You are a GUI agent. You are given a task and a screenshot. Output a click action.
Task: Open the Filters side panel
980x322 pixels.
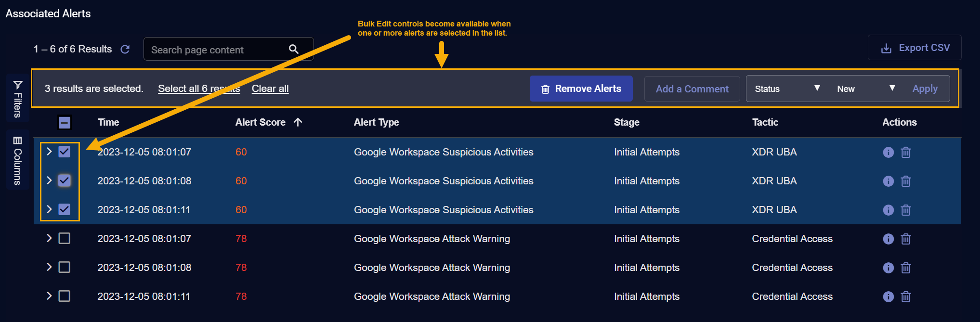tap(18, 99)
